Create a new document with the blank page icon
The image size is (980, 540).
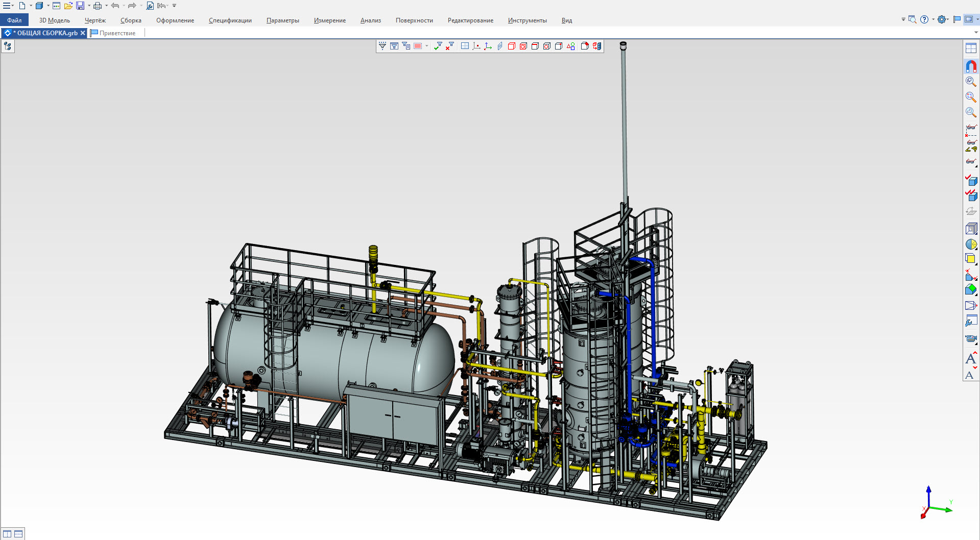(x=22, y=6)
